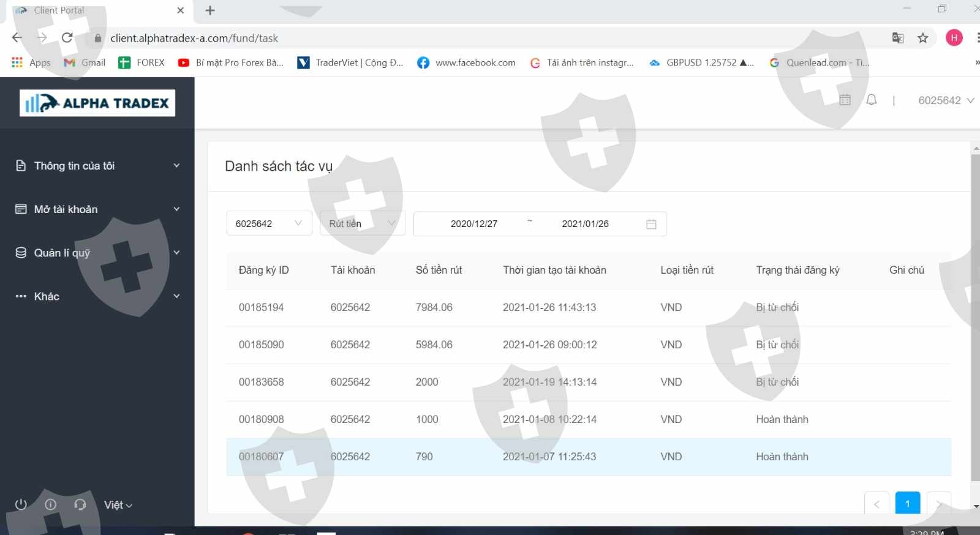Open the Việt language selector

coord(118,505)
